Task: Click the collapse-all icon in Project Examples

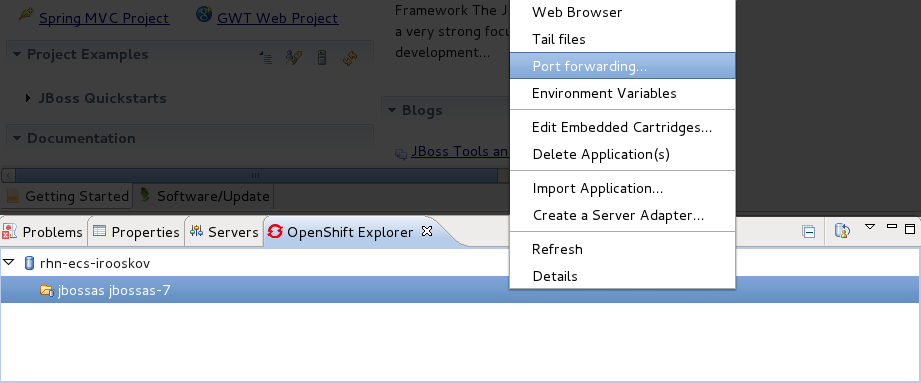Action: (266, 58)
